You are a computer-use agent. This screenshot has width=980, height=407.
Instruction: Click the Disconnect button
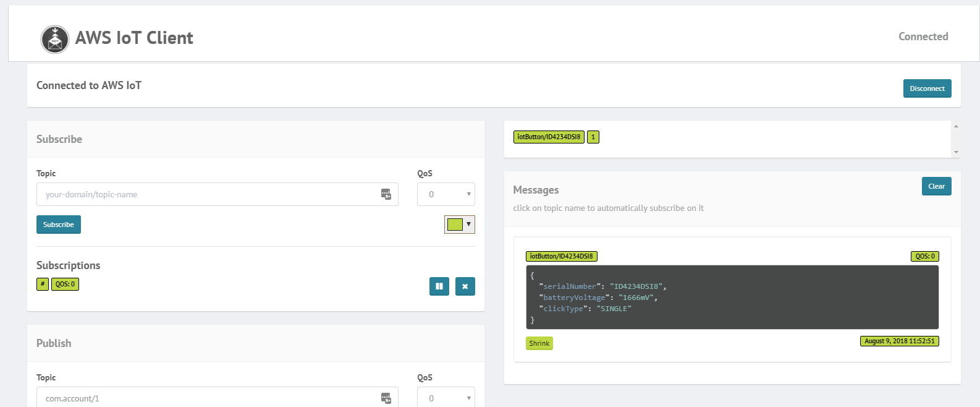click(x=927, y=88)
